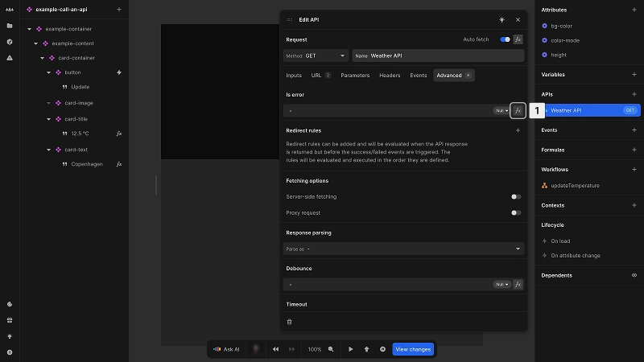Switch to the URL tab
Screen dimensions: 644x362
point(320,75)
